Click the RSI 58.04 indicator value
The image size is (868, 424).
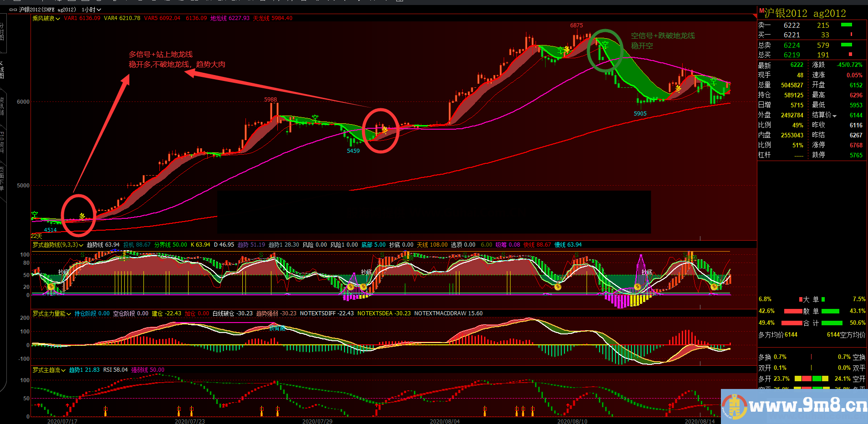(x=116, y=370)
